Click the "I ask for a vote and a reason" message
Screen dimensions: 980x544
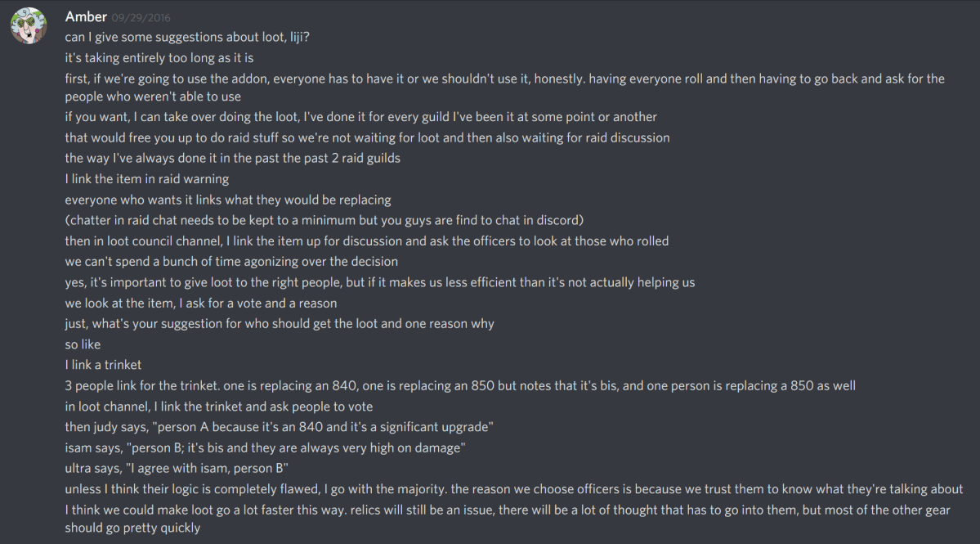201,303
